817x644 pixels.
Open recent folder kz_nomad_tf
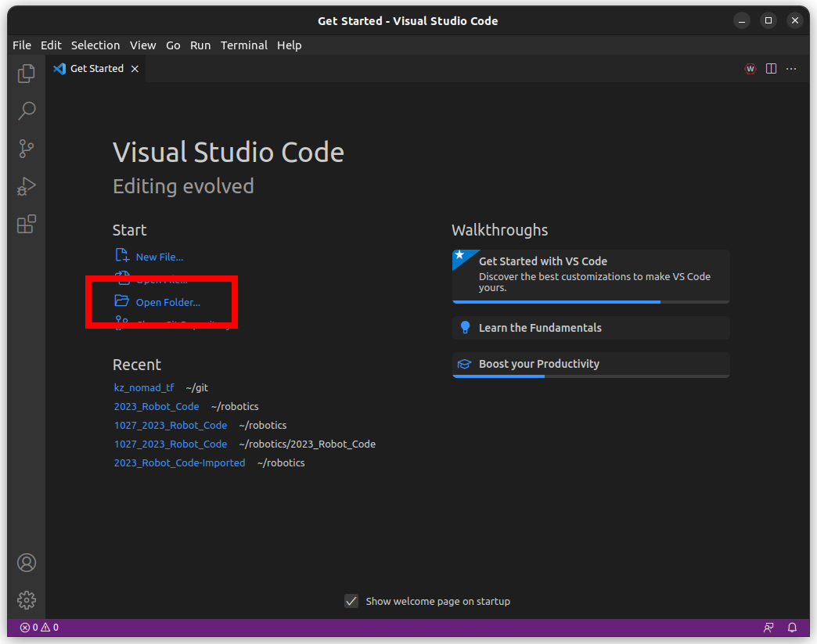tap(144, 387)
